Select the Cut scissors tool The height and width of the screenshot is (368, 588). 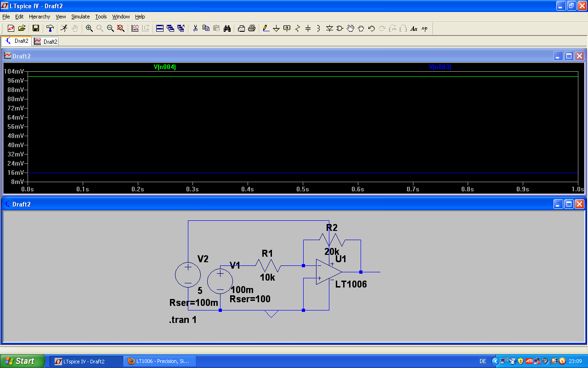click(x=195, y=29)
